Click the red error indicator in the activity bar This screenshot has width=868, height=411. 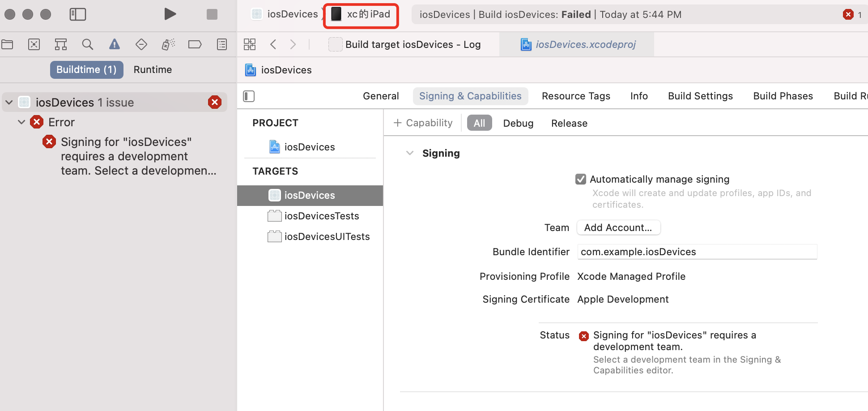click(848, 14)
